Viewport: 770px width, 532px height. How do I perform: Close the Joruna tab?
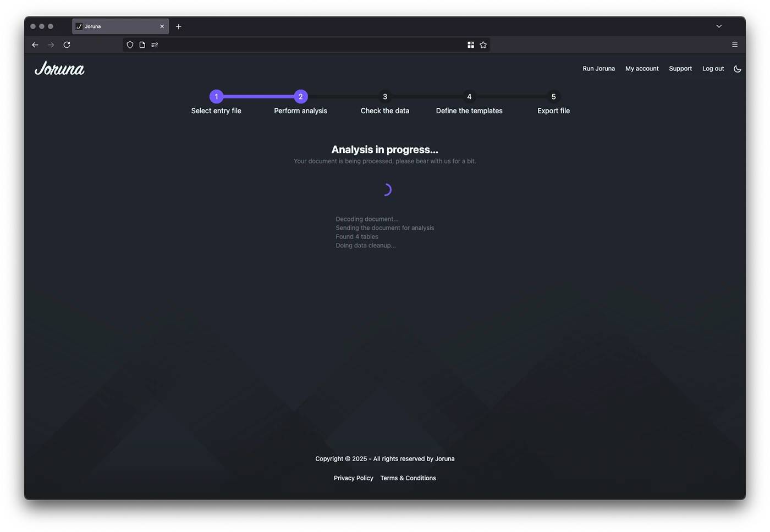click(x=162, y=26)
